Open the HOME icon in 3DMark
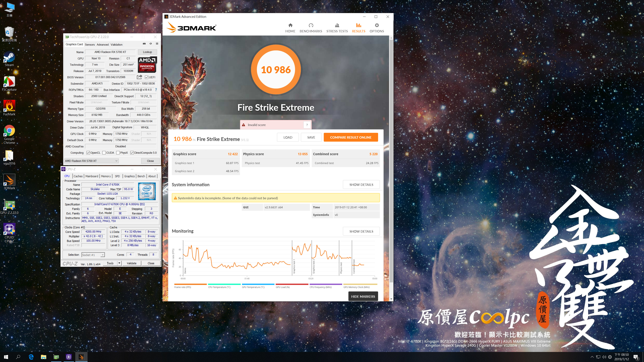Viewport: 644px width, 362px height. (x=290, y=25)
